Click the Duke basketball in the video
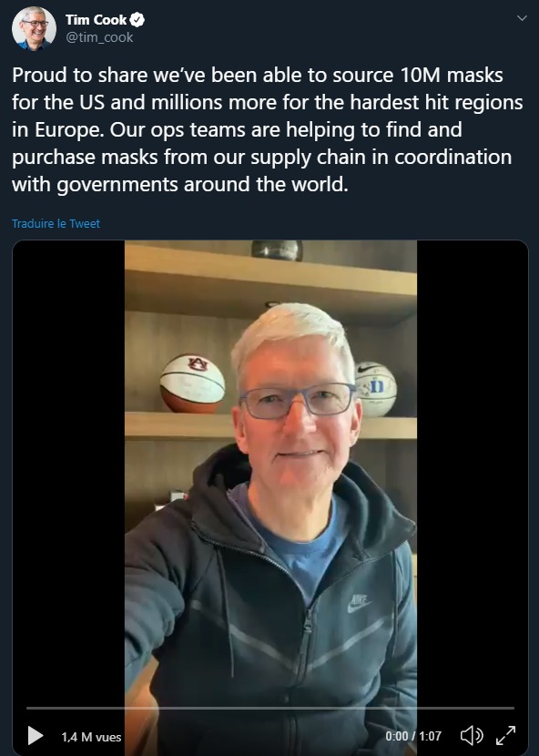 coord(377,389)
